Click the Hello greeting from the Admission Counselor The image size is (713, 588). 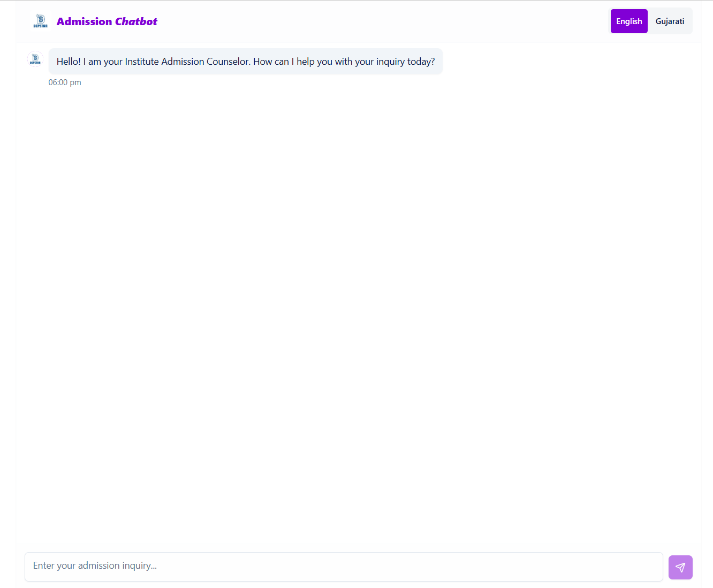(245, 61)
